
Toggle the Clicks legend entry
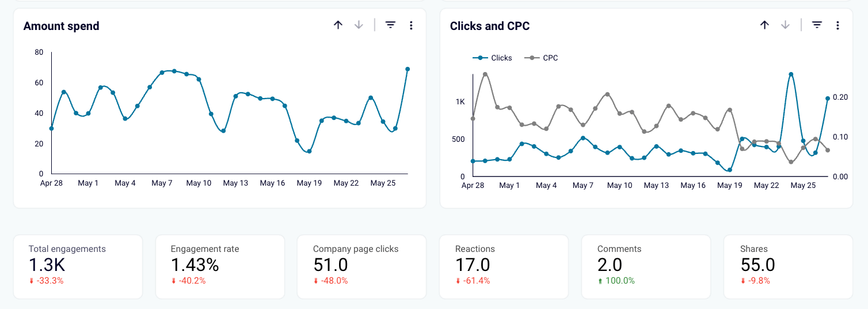coord(492,58)
